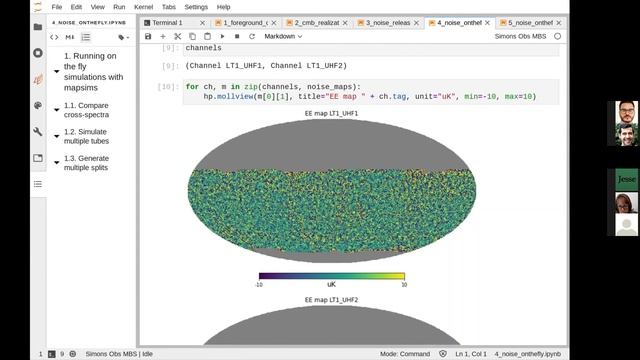The image size is (640, 360).
Task: Collapse the 'Running on the fly simulations' heading
Action: 57,71
